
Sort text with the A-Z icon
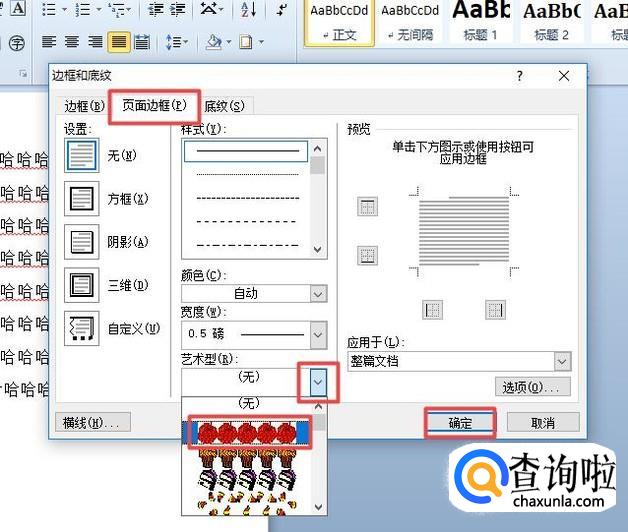248,9
